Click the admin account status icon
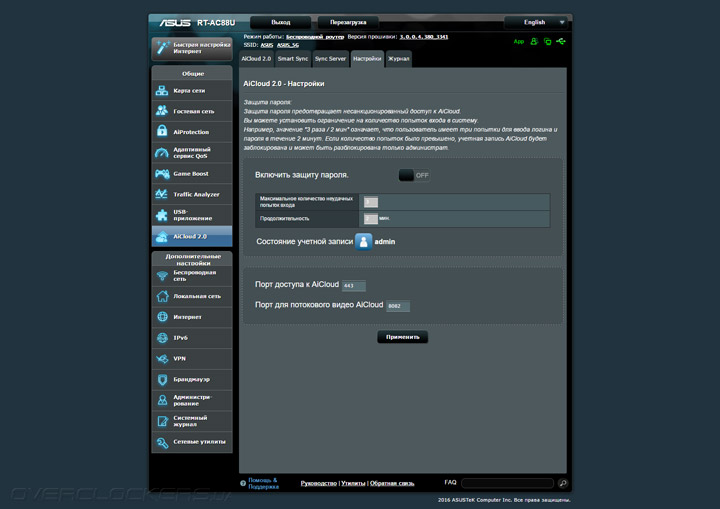 tap(363, 242)
